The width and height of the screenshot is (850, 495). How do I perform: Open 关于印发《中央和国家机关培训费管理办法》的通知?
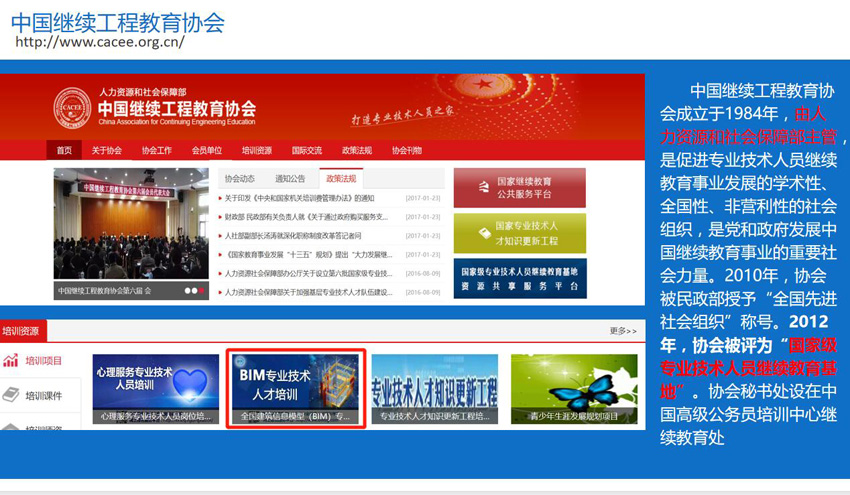pos(299,198)
